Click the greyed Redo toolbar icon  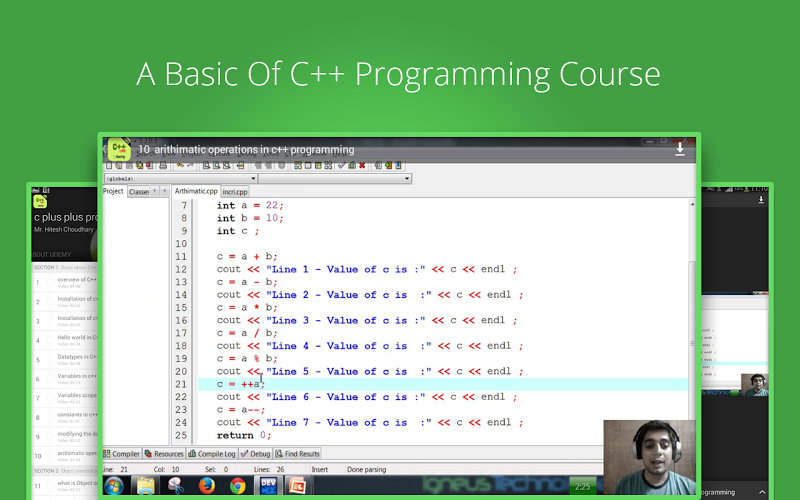point(190,165)
